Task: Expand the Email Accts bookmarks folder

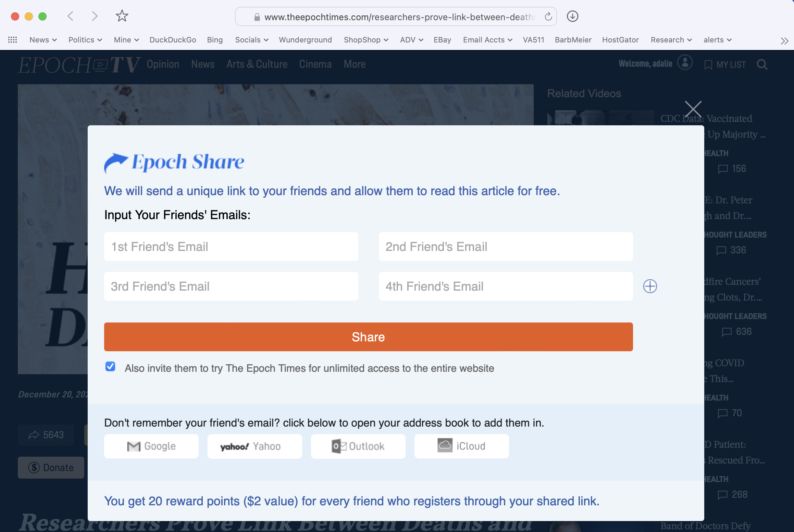Action: [488, 40]
